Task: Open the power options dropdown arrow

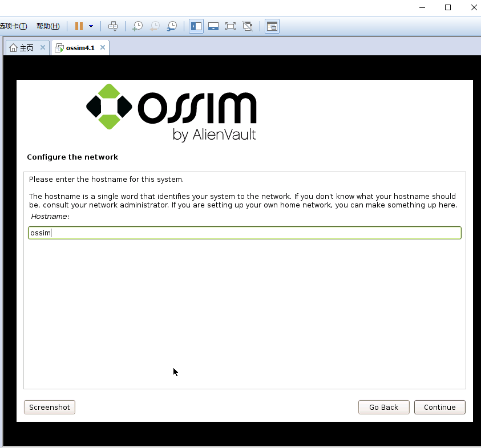Action: click(x=91, y=26)
